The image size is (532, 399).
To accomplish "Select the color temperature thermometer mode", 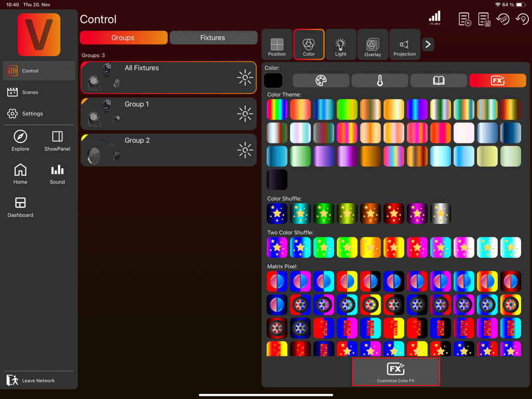I will click(380, 81).
